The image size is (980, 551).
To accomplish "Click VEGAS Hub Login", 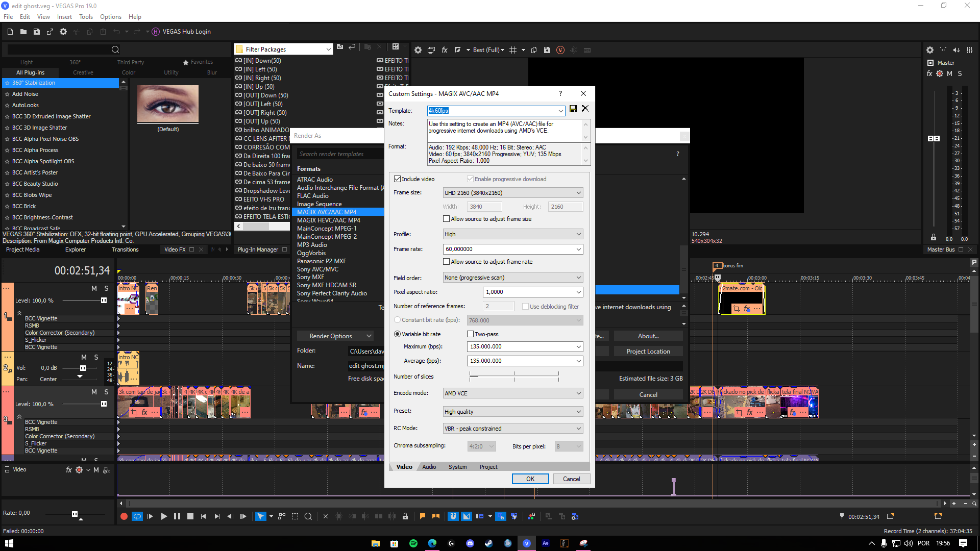I will coord(181,32).
